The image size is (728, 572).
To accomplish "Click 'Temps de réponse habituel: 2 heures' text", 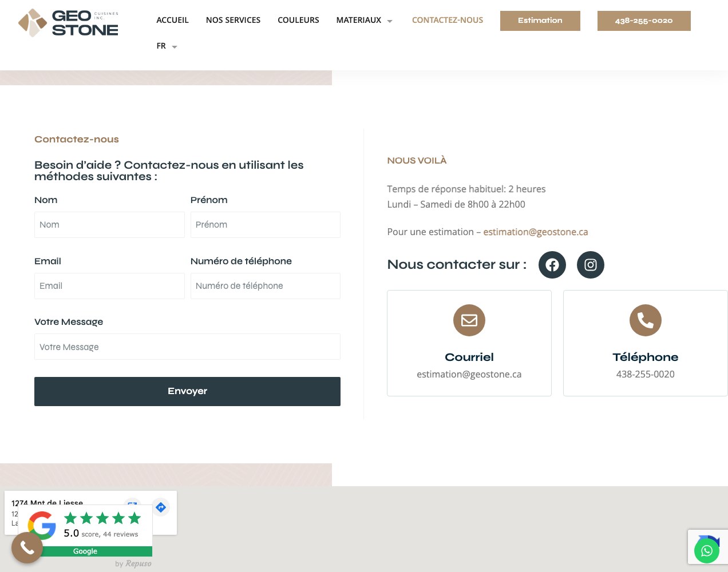I will 466,189.
